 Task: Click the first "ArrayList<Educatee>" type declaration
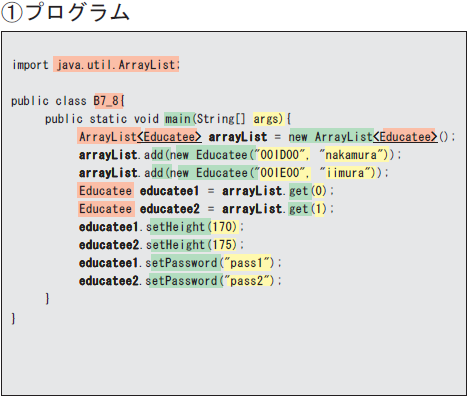pyautogui.click(x=140, y=137)
